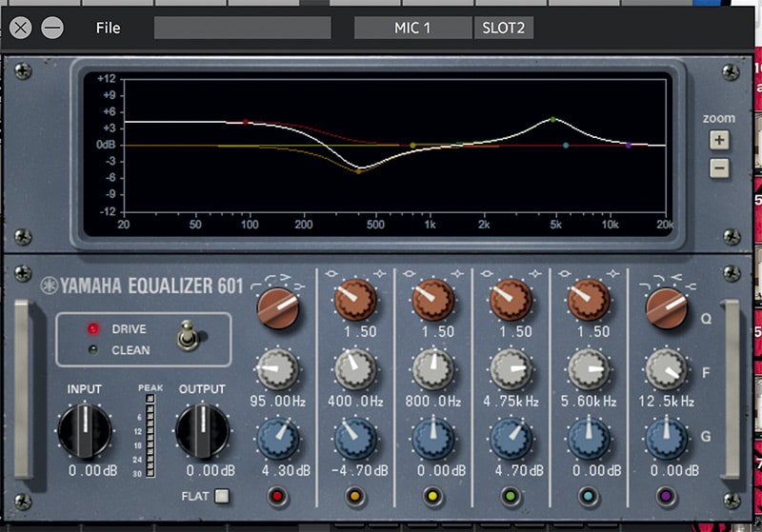Toggle the red band 1 bypass button

click(277, 496)
